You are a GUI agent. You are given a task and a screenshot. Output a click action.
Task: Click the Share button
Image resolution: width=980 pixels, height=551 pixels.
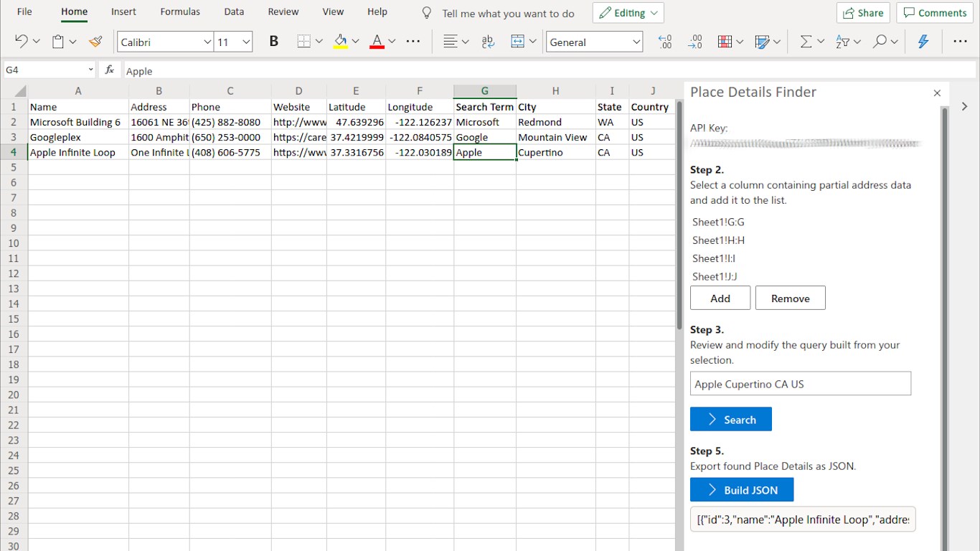tap(863, 13)
